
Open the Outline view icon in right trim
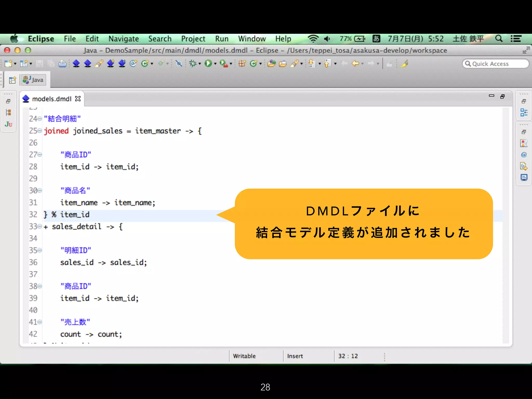tap(524, 112)
